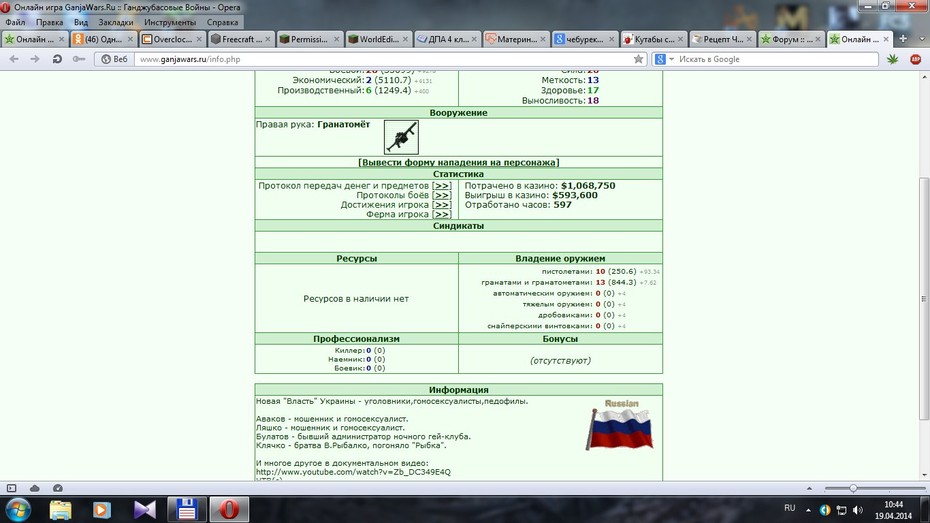Open the red ABP Adblock icon
Viewport: 930px width, 523px height.
tap(915, 59)
